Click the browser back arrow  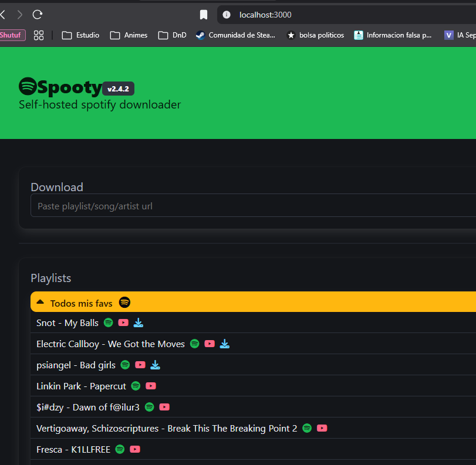[x=3, y=15]
